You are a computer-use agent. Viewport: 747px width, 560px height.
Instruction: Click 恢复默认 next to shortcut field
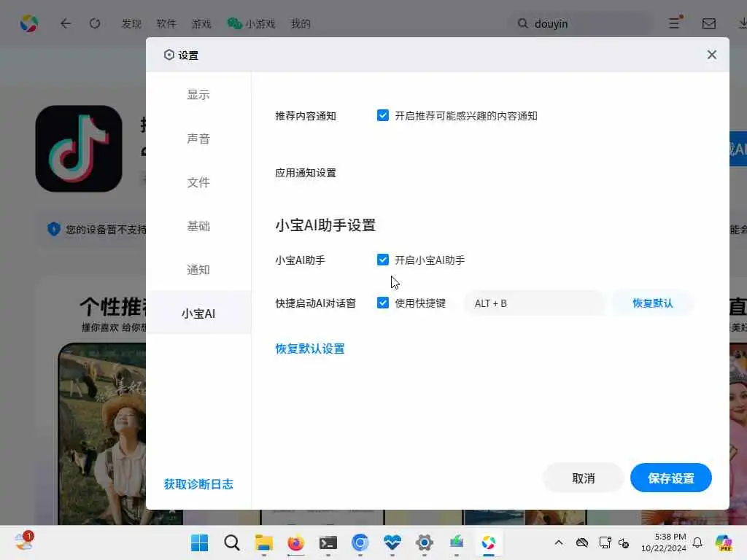click(653, 303)
